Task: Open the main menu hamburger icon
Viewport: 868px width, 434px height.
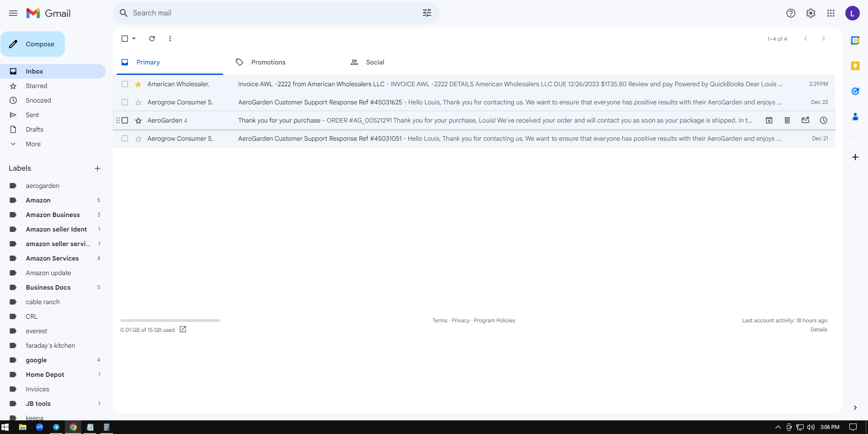Action: tap(13, 13)
